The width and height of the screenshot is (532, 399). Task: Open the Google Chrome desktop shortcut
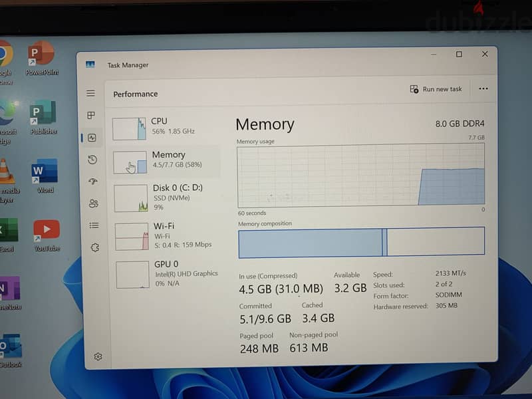(6, 63)
